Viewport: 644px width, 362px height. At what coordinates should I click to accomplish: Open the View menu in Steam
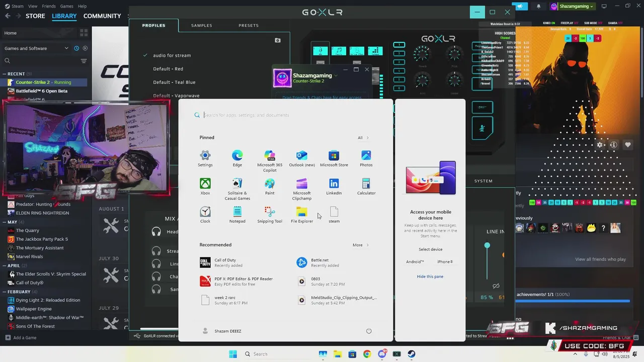pos(33,6)
